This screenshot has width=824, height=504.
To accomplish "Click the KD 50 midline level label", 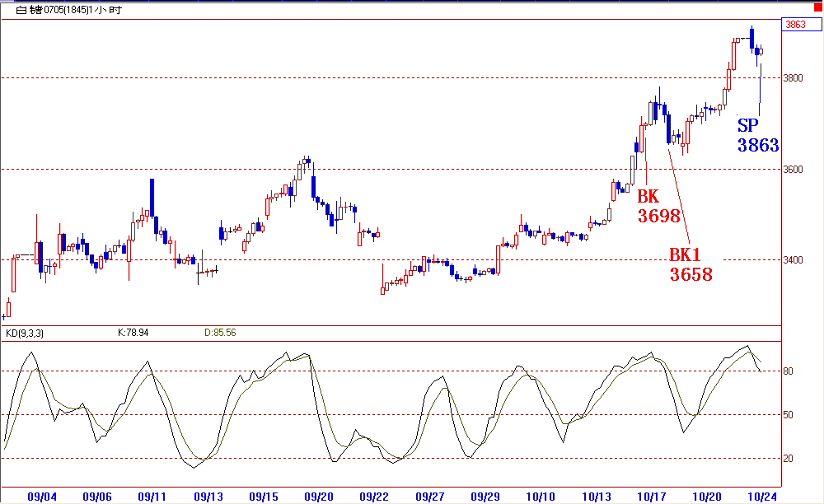I will tap(788, 415).
